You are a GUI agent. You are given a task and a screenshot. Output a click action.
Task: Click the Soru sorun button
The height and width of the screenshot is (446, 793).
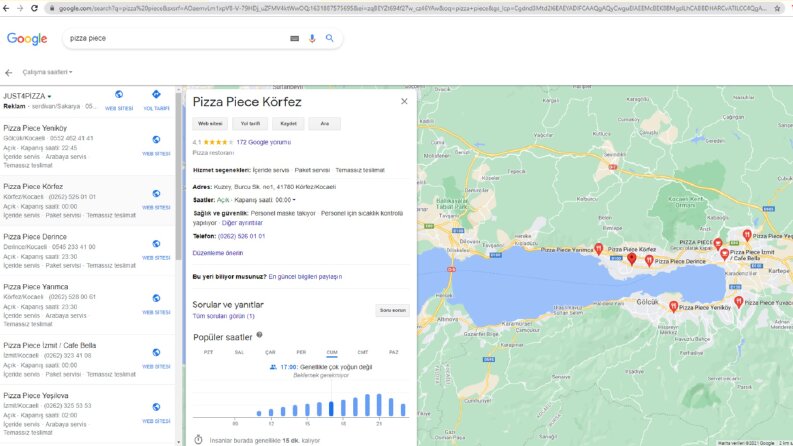click(393, 310)
